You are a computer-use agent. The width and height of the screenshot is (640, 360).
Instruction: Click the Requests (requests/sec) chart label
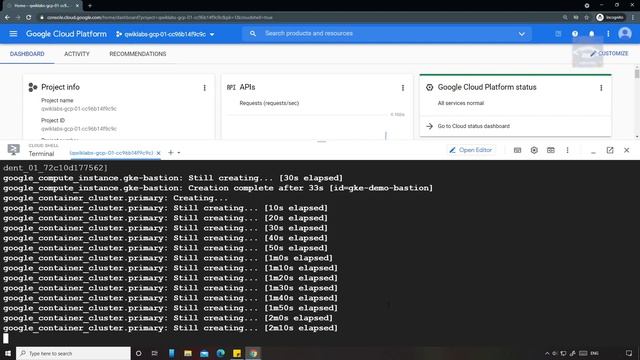[x=269, y=103]
